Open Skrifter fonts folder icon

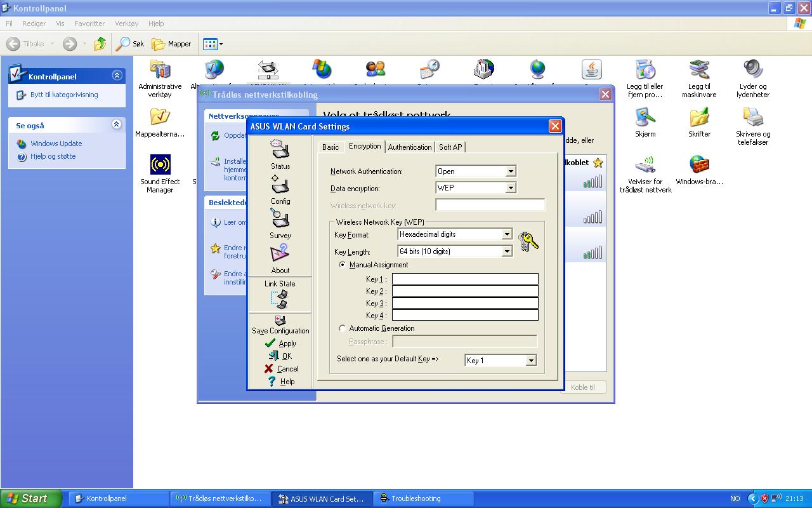699,123
